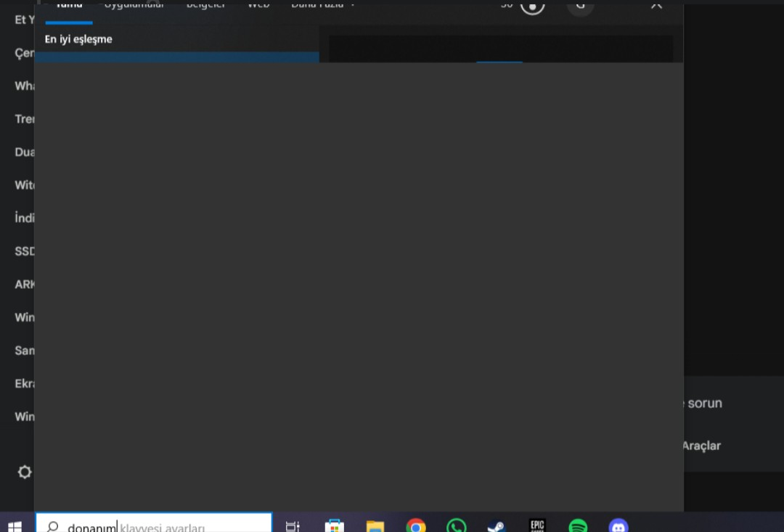This screenshot has height=532, width=784.
Task: Click the 'Ekr' item in the background sidebar
Action: coord(25,383)
